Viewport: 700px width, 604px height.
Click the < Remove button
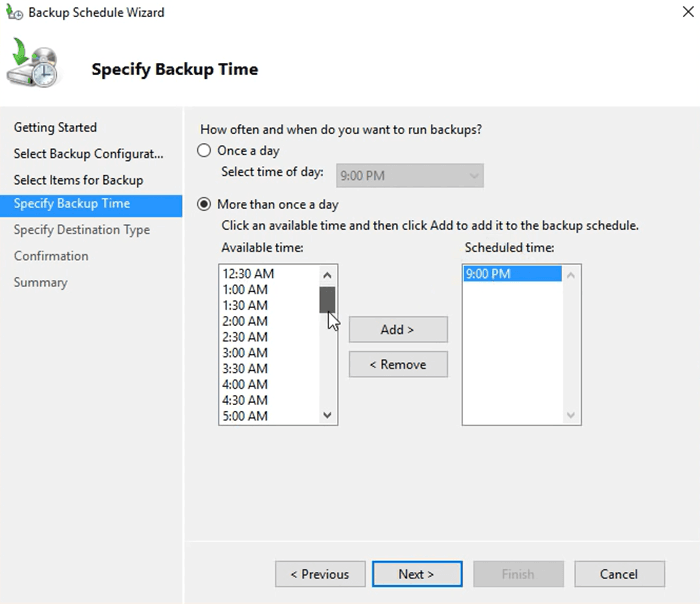pos(398,365)
